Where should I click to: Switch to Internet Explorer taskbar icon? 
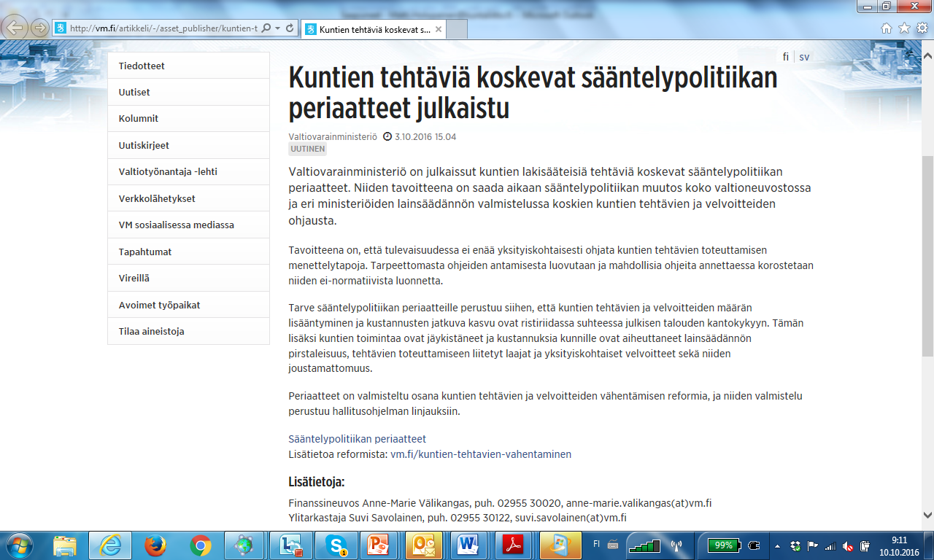(110, 545)
